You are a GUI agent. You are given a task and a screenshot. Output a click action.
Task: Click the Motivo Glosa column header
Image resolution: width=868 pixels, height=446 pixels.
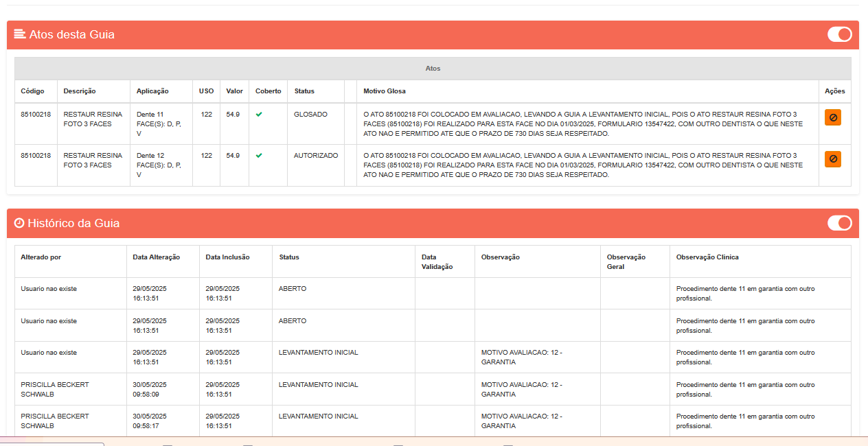385,91
